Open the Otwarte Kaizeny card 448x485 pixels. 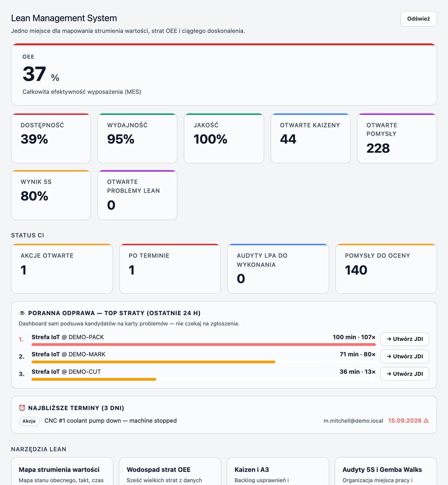[310, 138]
